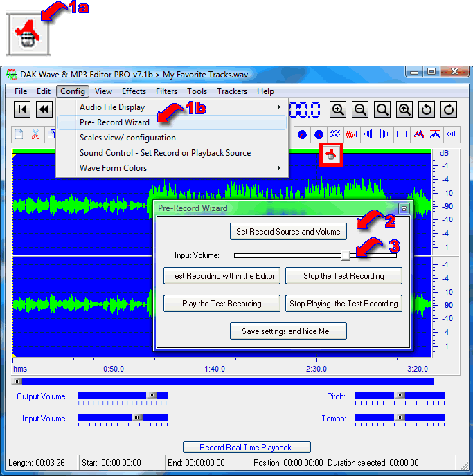473x476 pixels.
Task: Open Pre-Record Wizard via the microphone toolbar icon
Action: pos(331,155)
